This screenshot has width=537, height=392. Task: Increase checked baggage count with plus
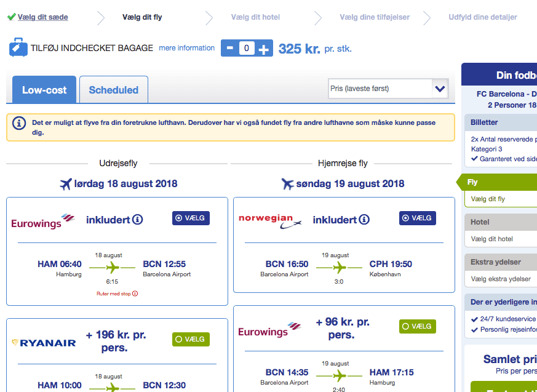[264, 49]
